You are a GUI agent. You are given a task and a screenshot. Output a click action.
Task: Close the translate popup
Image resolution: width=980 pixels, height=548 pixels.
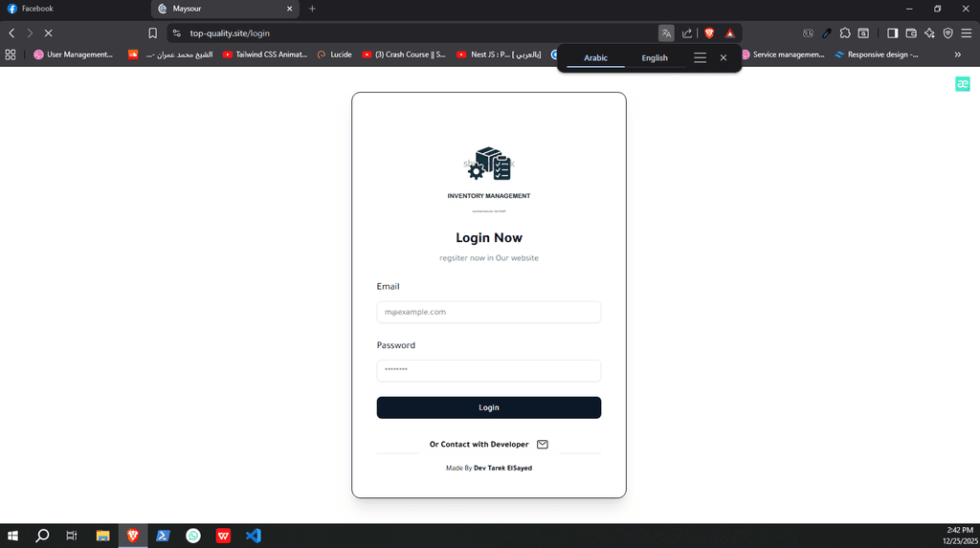click(x=724, y=57)
